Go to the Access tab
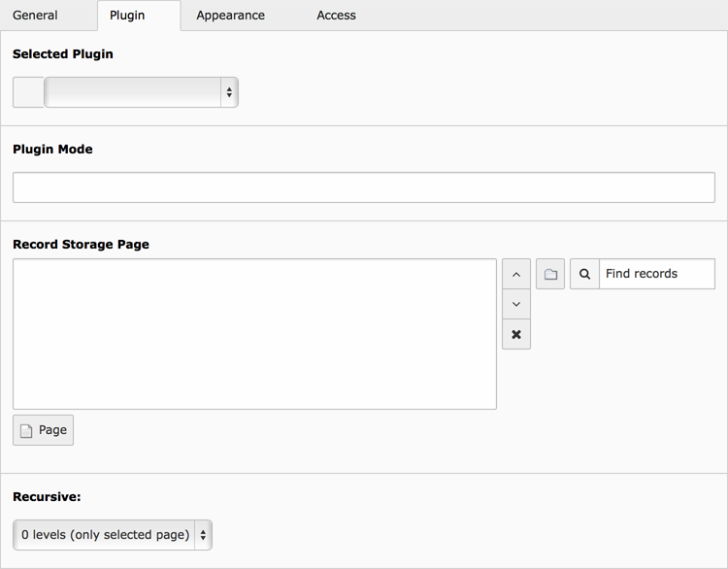This screenshot has height=569, width=728. click(x=336, y=16)
